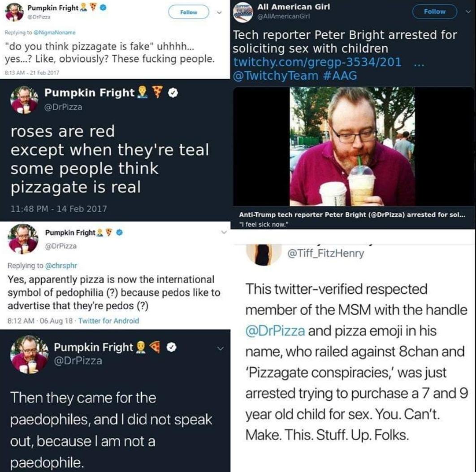This screenshot has width=476, height=472.
Task: Click the @DrPizza mention in Tiff_FitzHenry tweet
Action: coord(275,330)
